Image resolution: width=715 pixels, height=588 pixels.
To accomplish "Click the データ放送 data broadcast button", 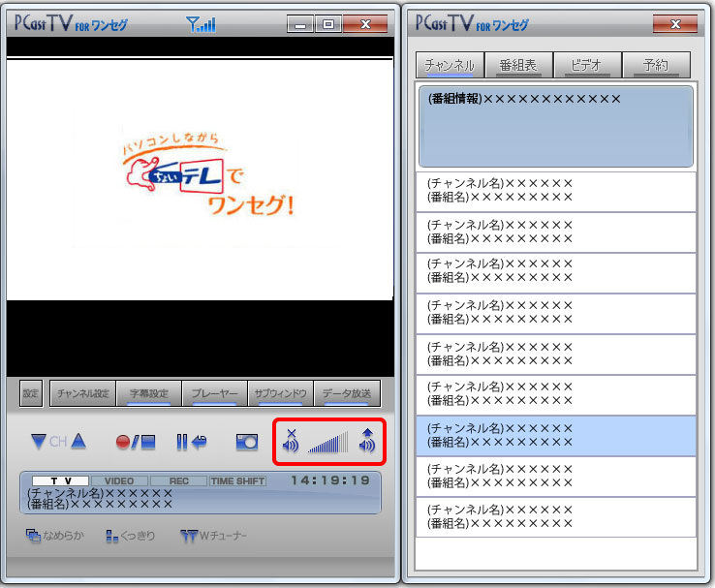I will click(x=347, y=393).
